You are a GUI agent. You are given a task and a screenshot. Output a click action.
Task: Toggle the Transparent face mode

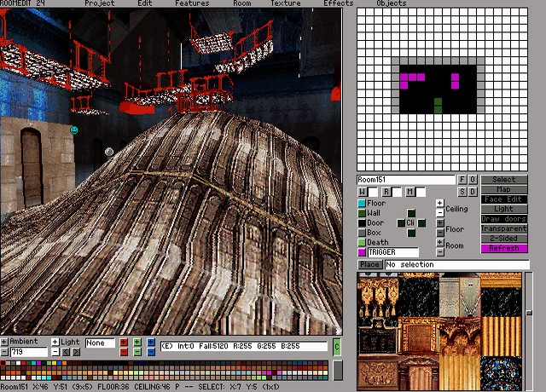(503, 228)
